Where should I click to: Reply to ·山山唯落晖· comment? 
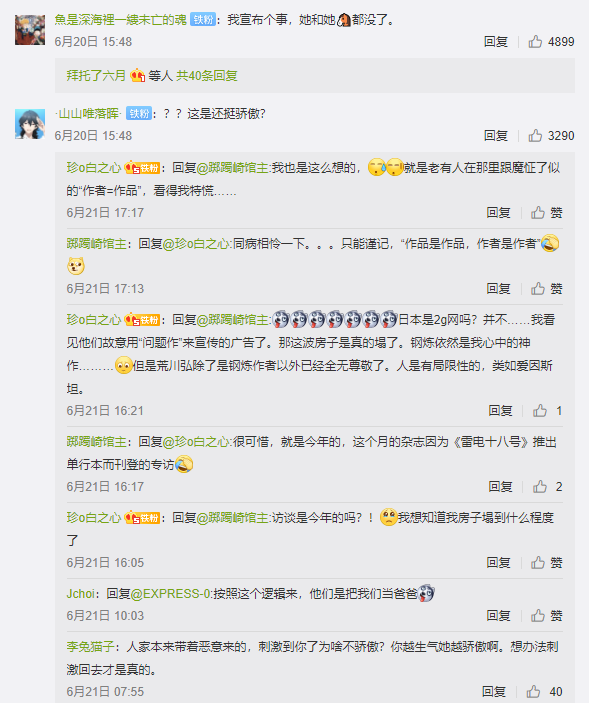tap(495, 135)
